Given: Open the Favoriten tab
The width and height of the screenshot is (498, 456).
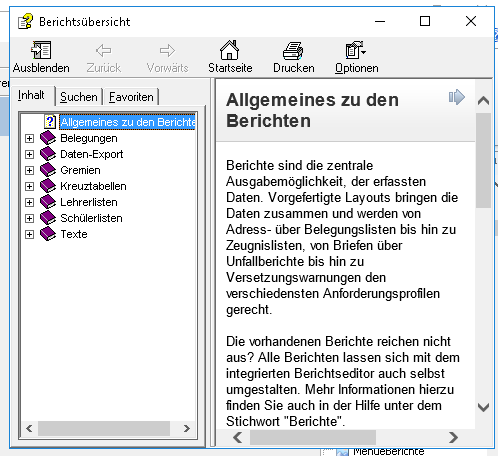Looking at the screenshot, I should point(131,97).
